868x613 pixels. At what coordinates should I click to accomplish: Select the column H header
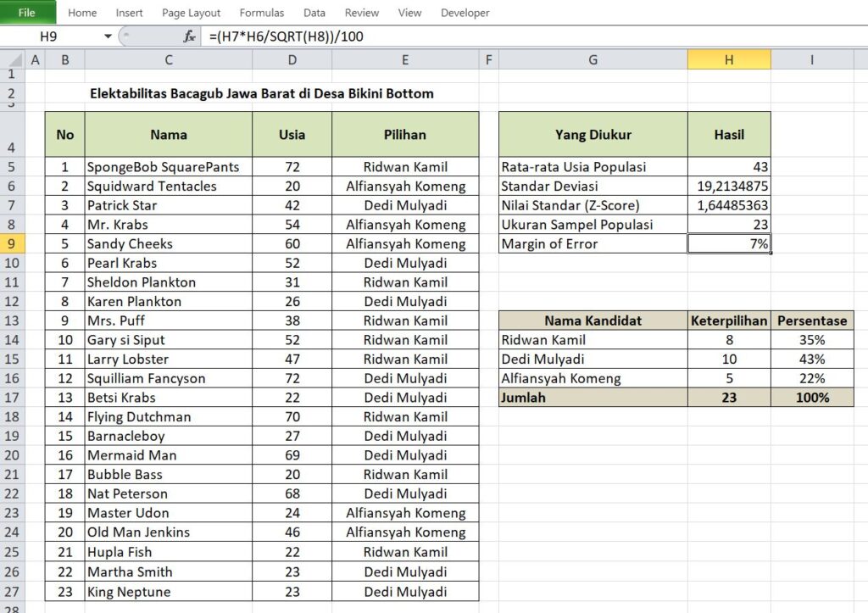click(729, 60)
